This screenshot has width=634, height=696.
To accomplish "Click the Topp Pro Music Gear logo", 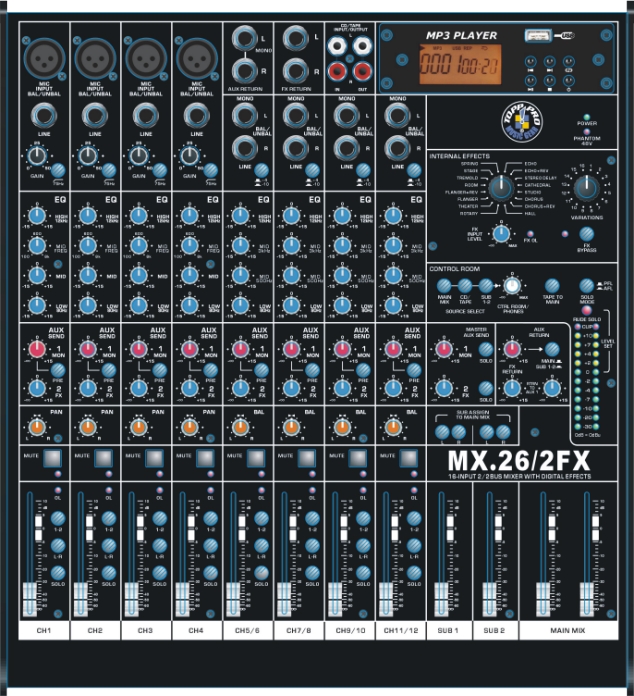I will 522,122.
